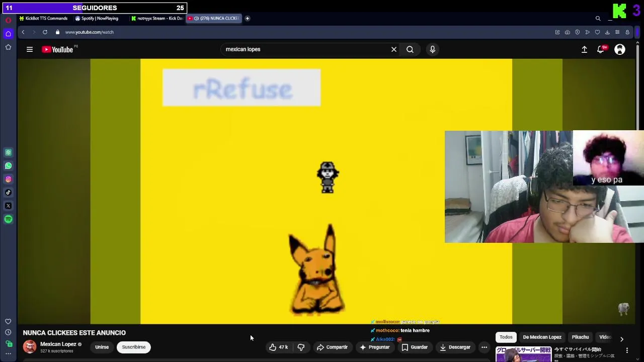This screenshot has width=644, height=362.
Task: Open the YouTube account avatar menu
Action: coord(620,49)
